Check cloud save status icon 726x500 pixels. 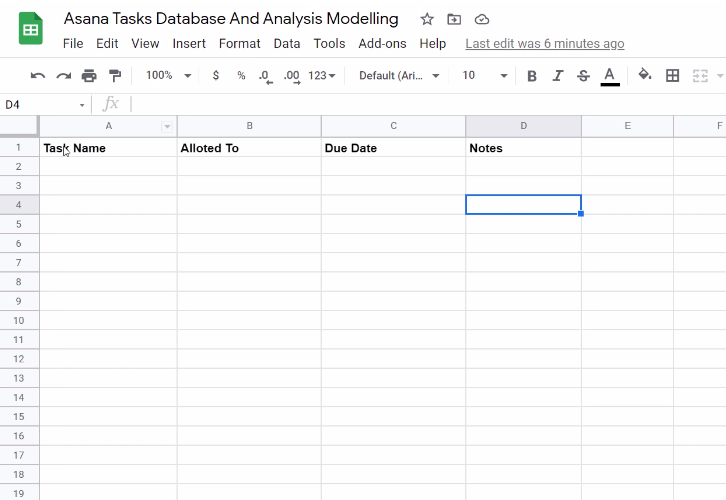(x=482, y=19)
